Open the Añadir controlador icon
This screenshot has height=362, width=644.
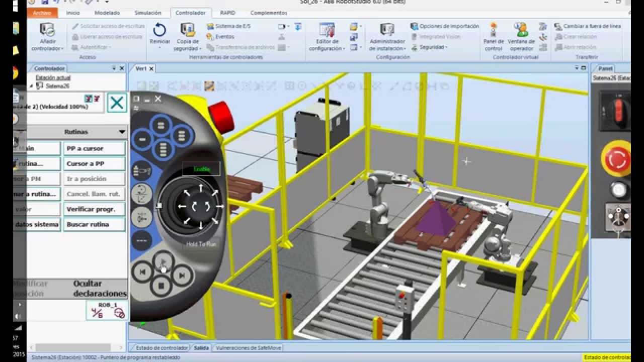pos(47,31)
